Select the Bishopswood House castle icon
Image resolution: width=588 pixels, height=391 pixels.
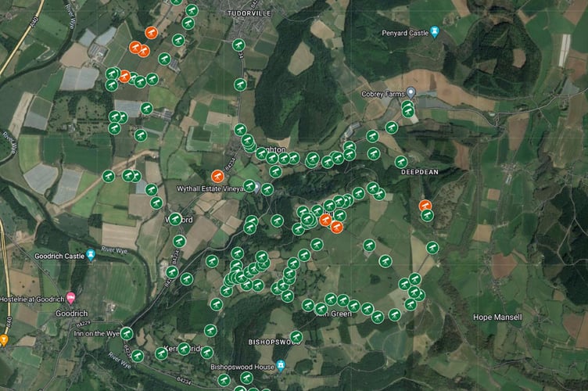point(281,364)
